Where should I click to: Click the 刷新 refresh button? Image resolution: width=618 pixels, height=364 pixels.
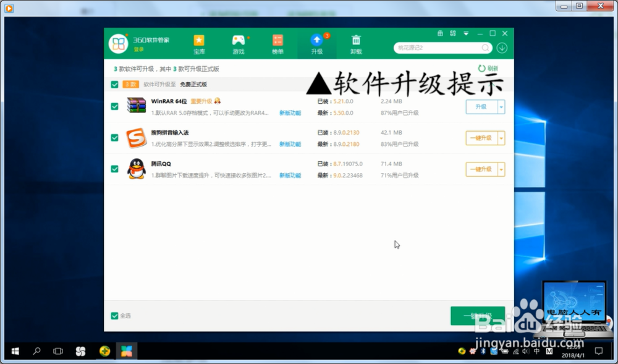(x=488, y=69)
